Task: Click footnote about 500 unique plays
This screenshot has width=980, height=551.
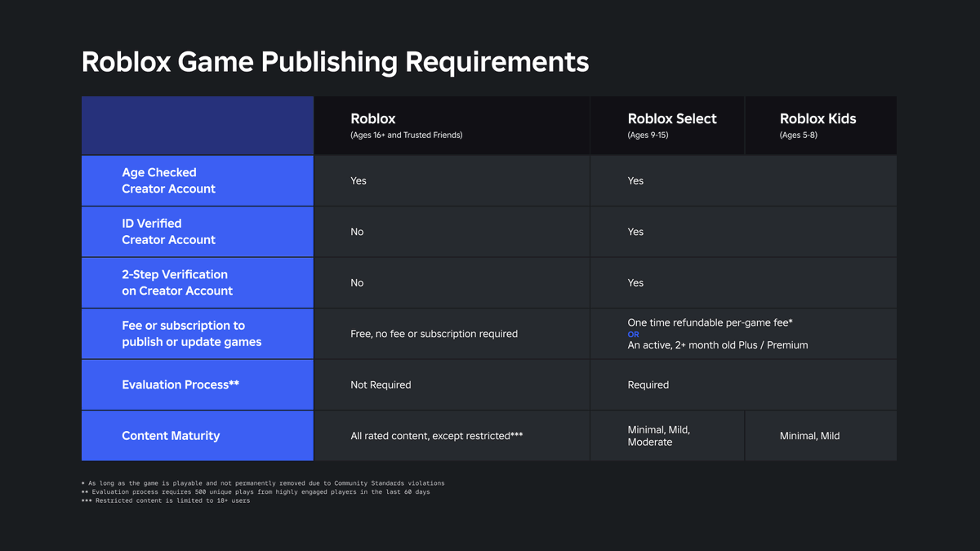Action: point(256,491)
